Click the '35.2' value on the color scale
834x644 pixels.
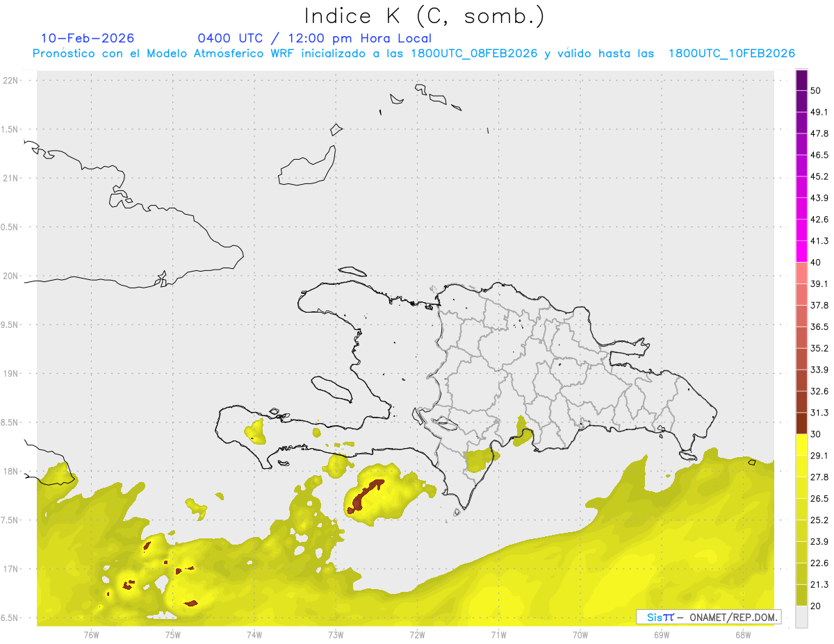tap(820, 349)
